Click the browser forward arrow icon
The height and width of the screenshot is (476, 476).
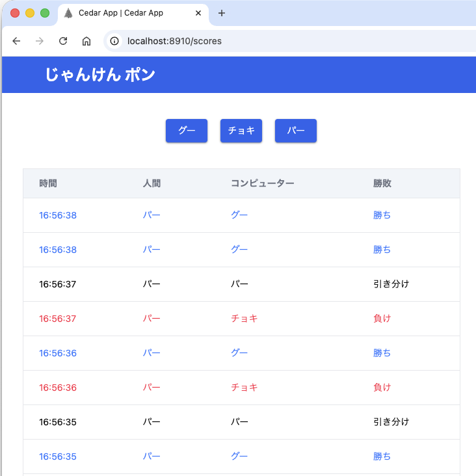tap(40, 41)
